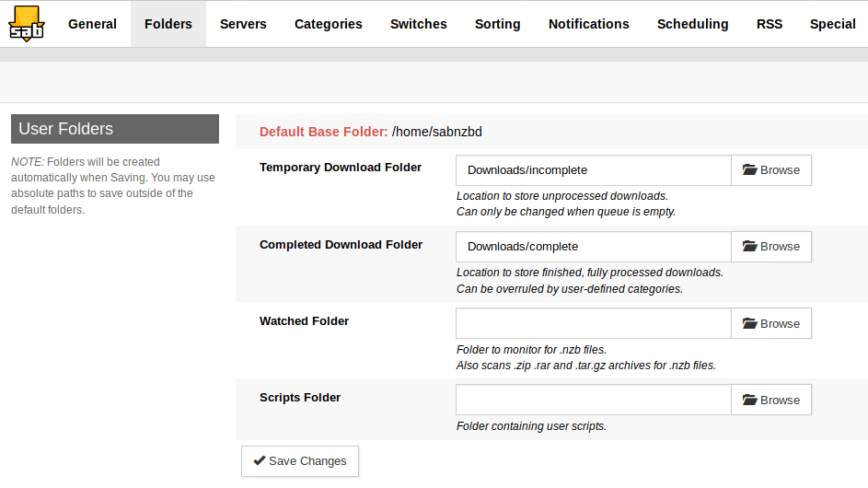Browse for the Watched Folder
This screenshot has height=488, width=868.
pyautogui.click(x=771, y=324)
